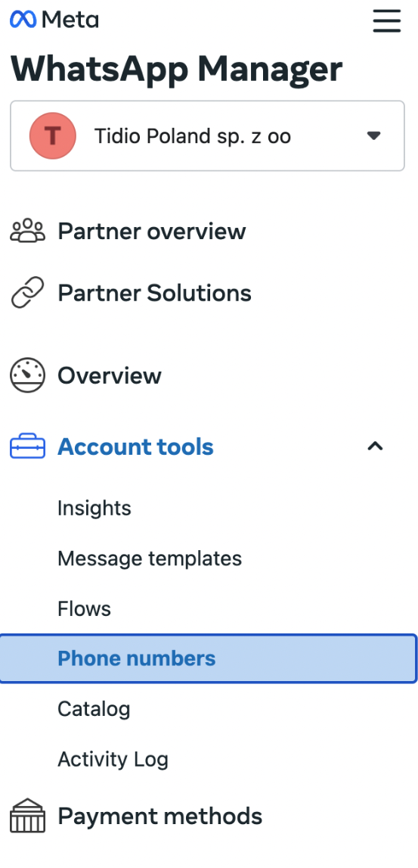418x868 pixels.
Task: Open Insights under Account tools
Action: (94, 509)
